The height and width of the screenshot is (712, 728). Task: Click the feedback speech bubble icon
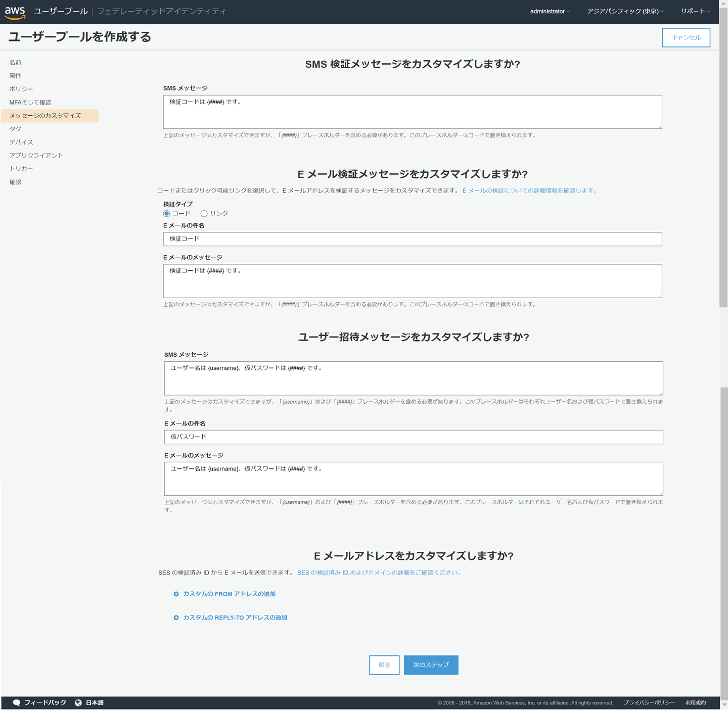click(x=17, y=702)
